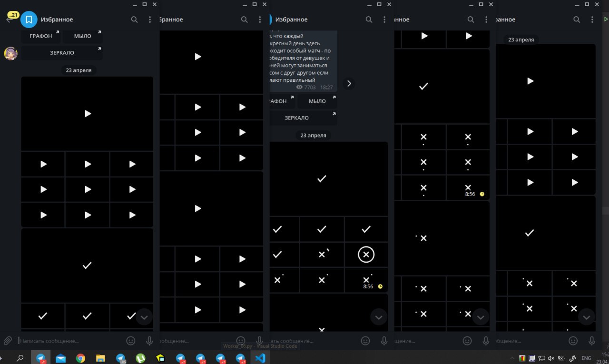This screenshot has height=364, width=609.
Task: Search in the fourth Telegram window
Action: (471, 20)
